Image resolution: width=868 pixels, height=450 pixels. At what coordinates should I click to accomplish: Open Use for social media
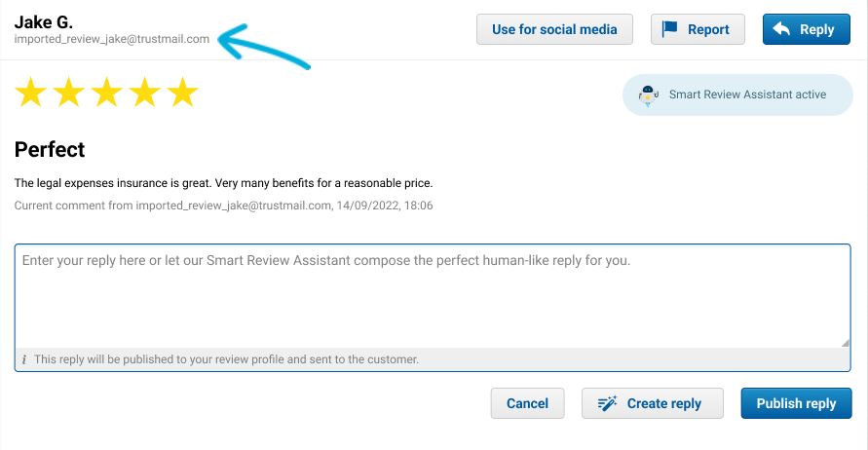point(554,29)
